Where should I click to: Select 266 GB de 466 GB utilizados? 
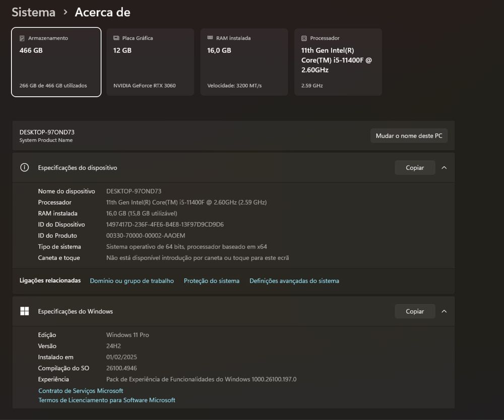(53, 86)
